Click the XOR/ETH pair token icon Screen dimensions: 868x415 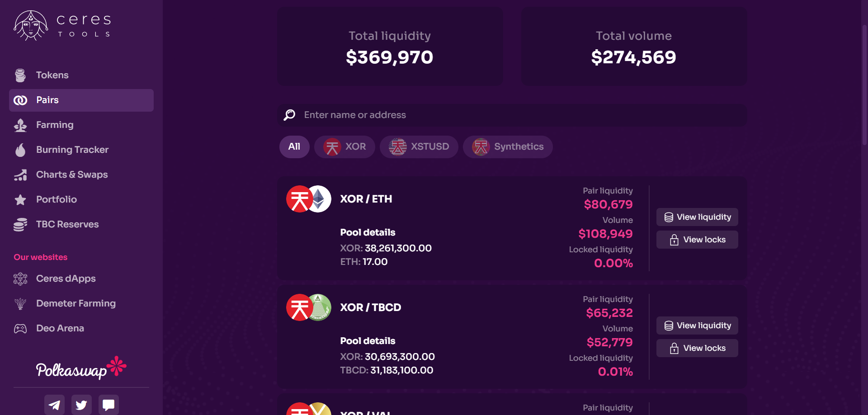click(309, 199)
